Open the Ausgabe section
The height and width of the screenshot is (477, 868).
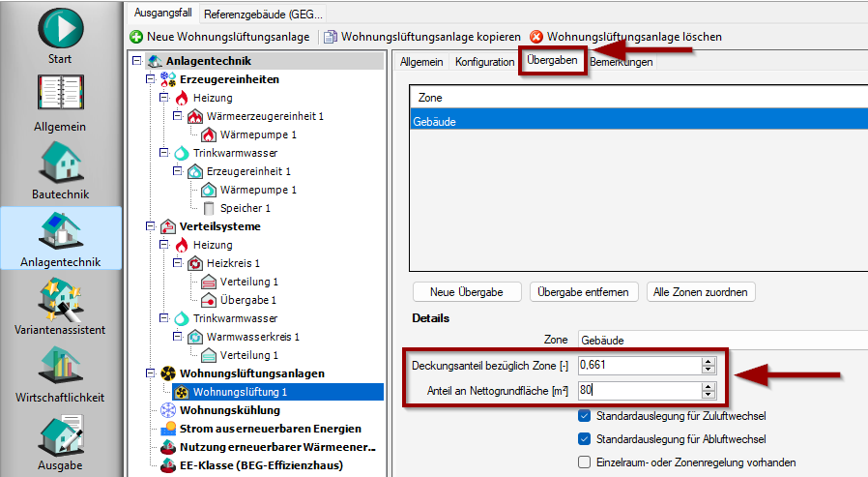pyautogui.click(x=60, y=442)
